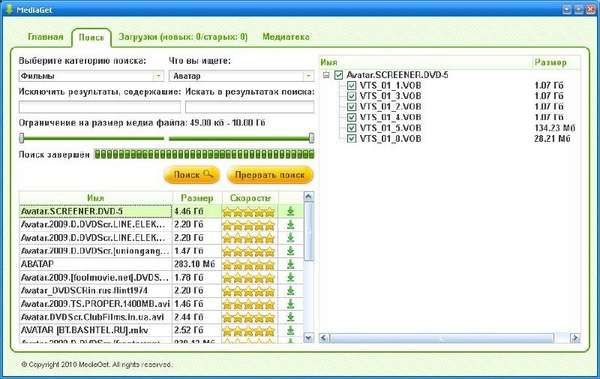Image resolution: width=600 pixels, height=379 pixels.
Task: Toggle the VTS_01_0.VOB checkbox
Action: coord(351,139)
